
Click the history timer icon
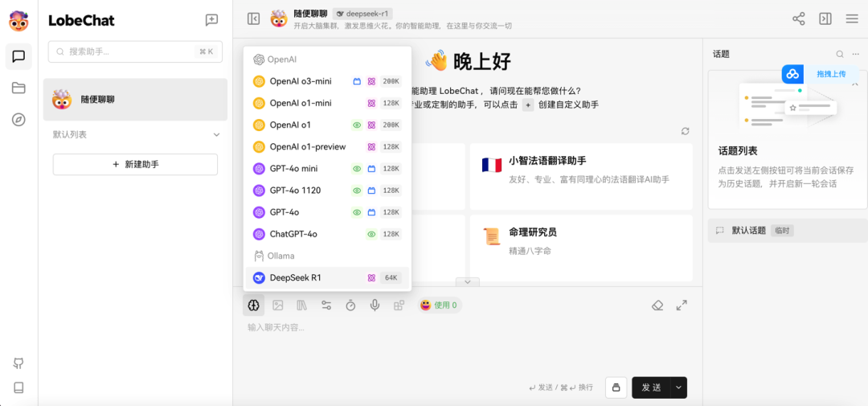(x=350, y=305)
